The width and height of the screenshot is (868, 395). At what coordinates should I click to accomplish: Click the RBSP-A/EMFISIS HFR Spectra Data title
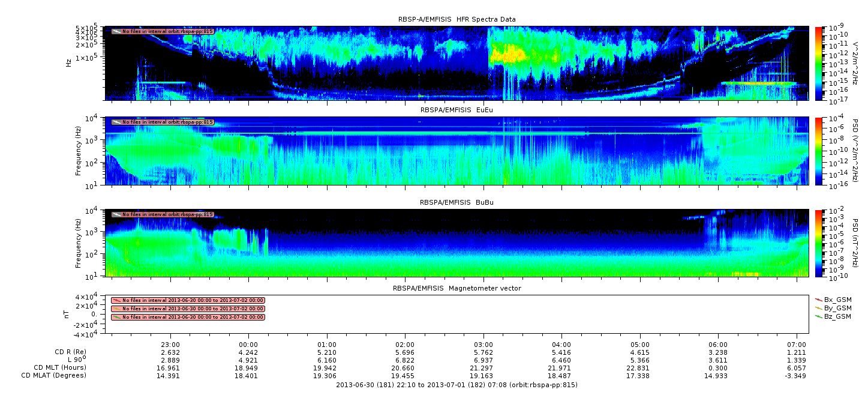(456, 19)
